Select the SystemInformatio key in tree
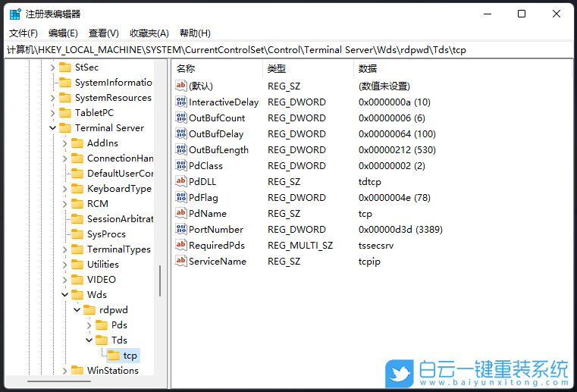This screenshot has height=392, width=577. [113, 83]
